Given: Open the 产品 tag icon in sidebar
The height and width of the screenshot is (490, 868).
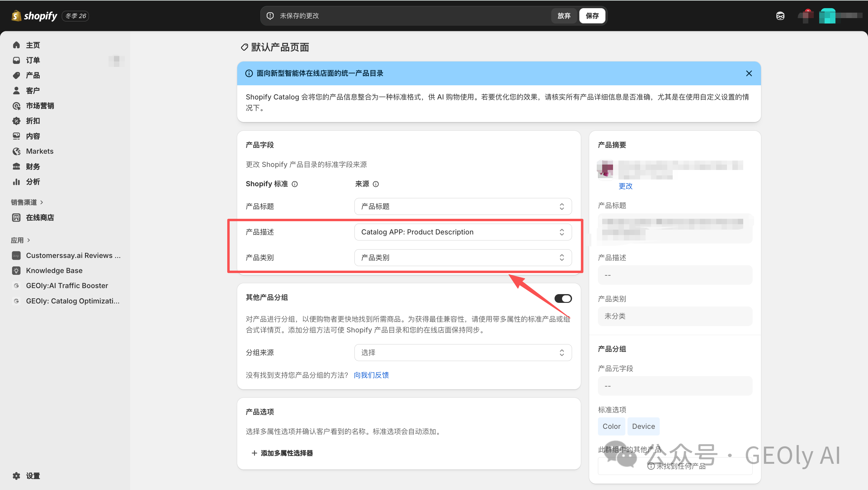Looking at the screenshot, I should tap(16, 75).
